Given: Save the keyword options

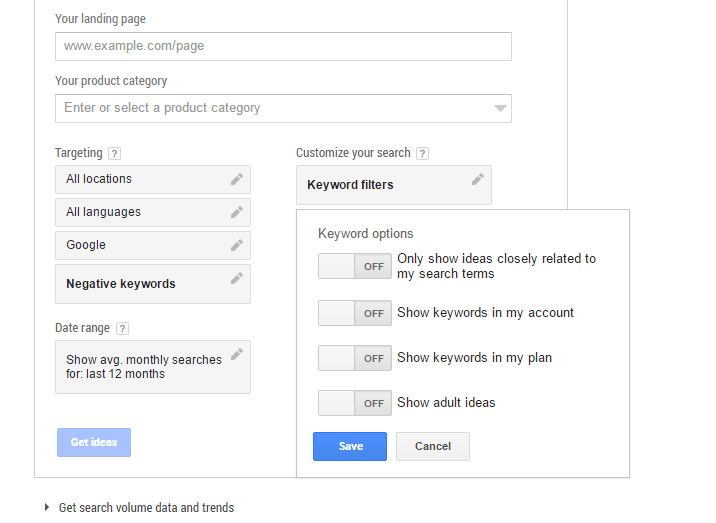Looking at the screenshot, I should 350,446.
